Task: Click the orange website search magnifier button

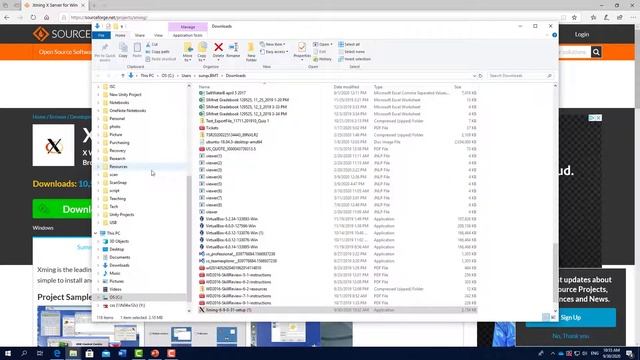Action: click(596, 52)
